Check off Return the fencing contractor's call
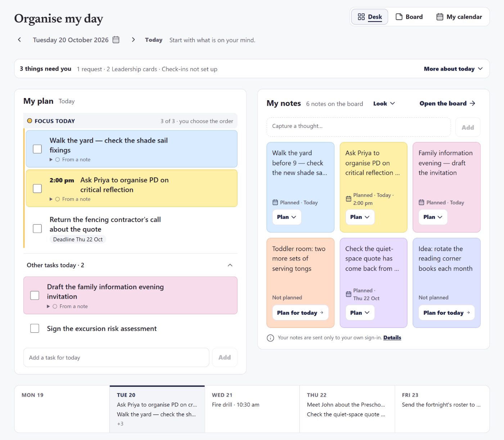This screenshot has height=440, width=504. 37,228
